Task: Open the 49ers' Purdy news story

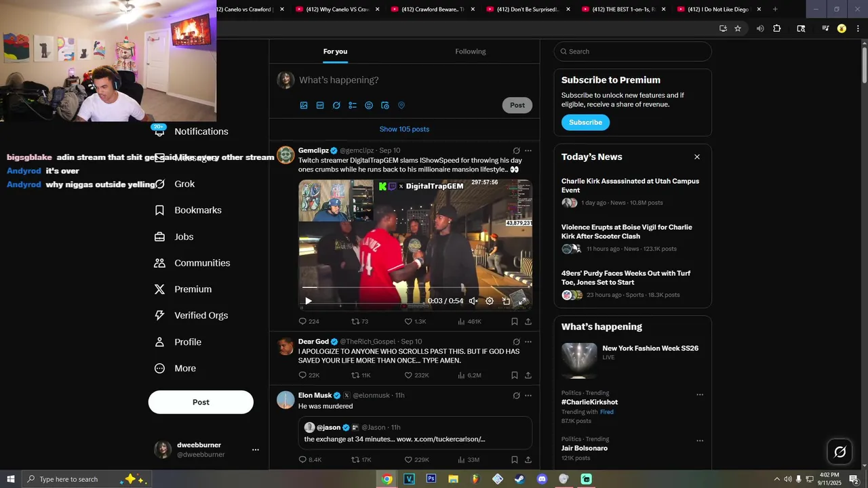Action: (x=633, y=285)
